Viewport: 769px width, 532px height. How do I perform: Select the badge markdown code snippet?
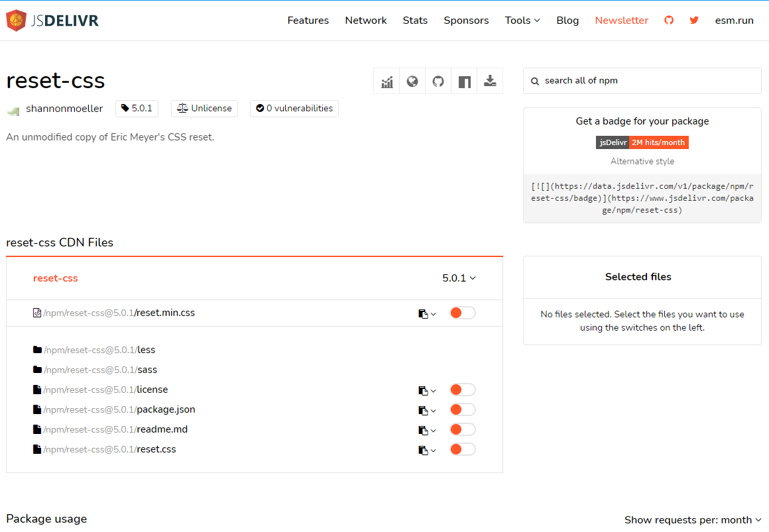(x=642, y=198)
